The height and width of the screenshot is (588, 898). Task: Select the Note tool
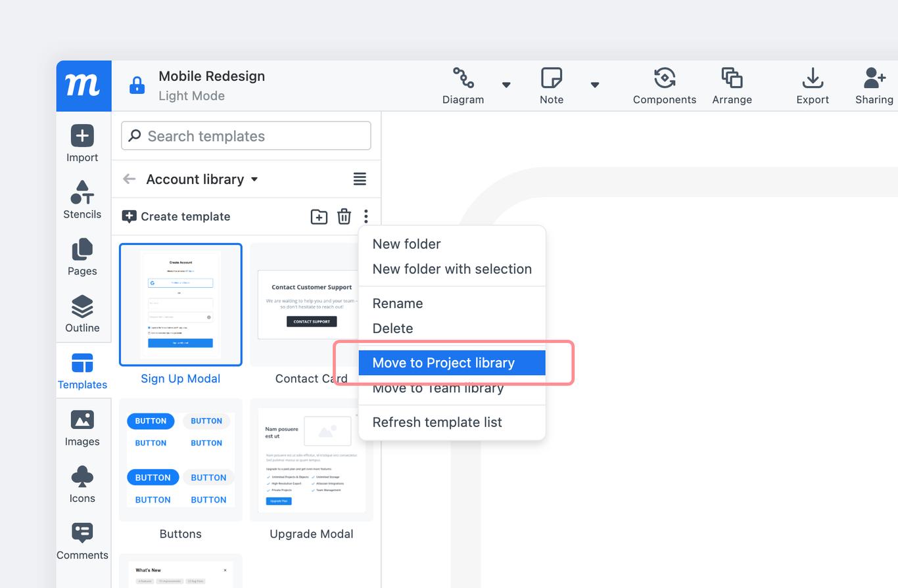click(x=552, y=86)
